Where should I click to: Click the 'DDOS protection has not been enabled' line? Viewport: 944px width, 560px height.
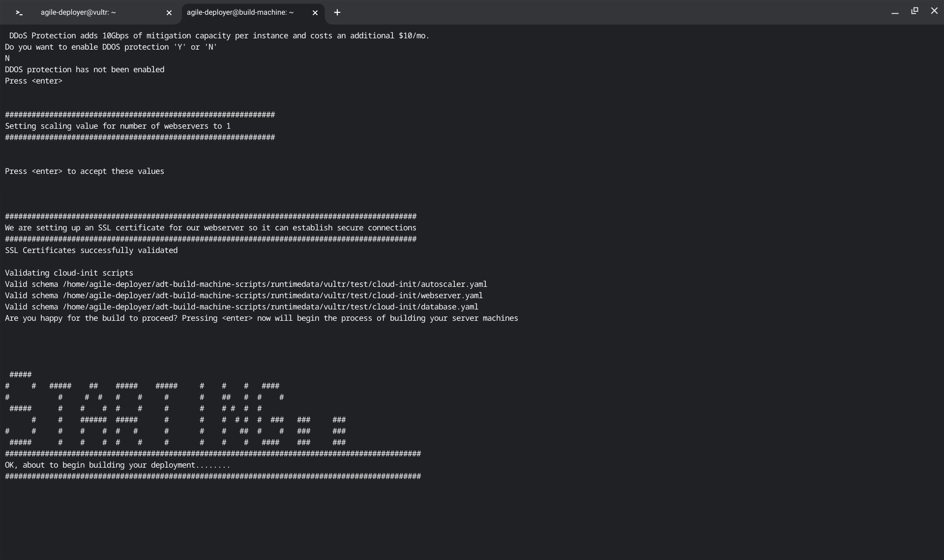85,70
